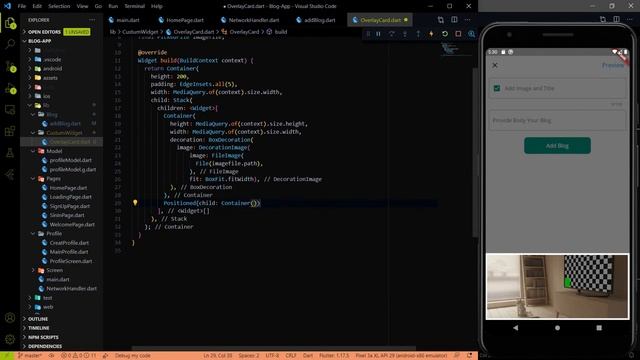Open Run and Debug view

pyautogui.click(x=10, y=88)
